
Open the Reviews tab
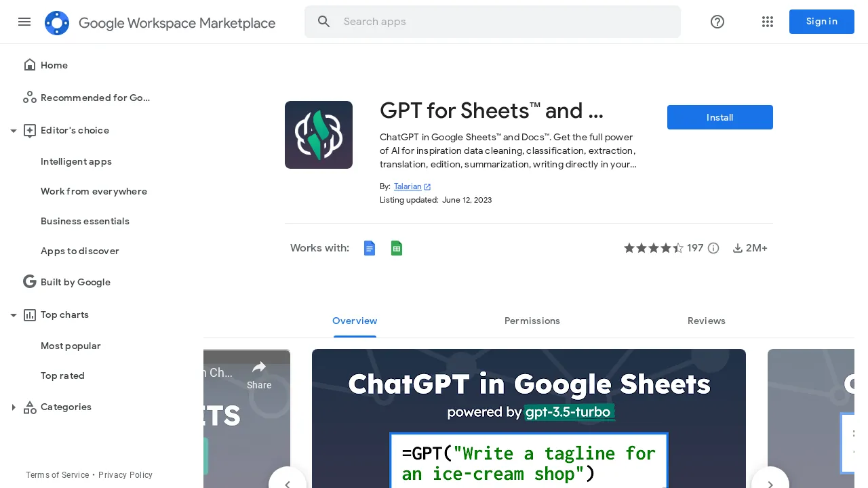tap(707, 321)
